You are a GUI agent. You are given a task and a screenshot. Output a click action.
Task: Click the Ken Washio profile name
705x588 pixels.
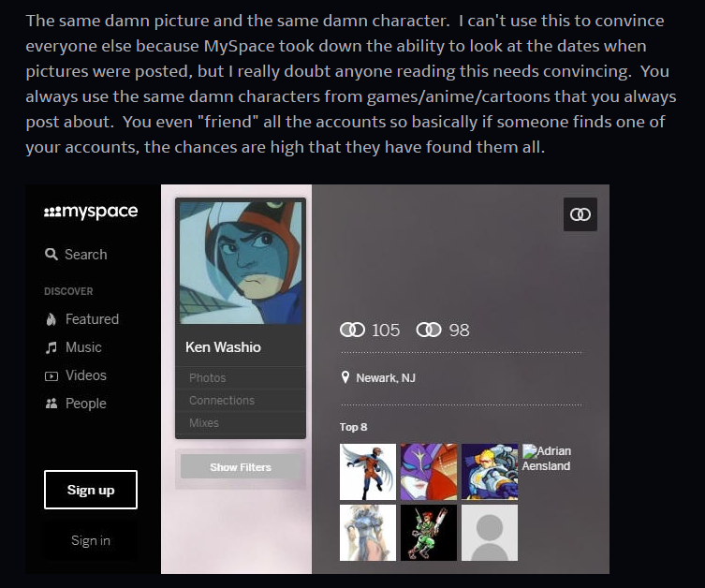tap(223, 347)
